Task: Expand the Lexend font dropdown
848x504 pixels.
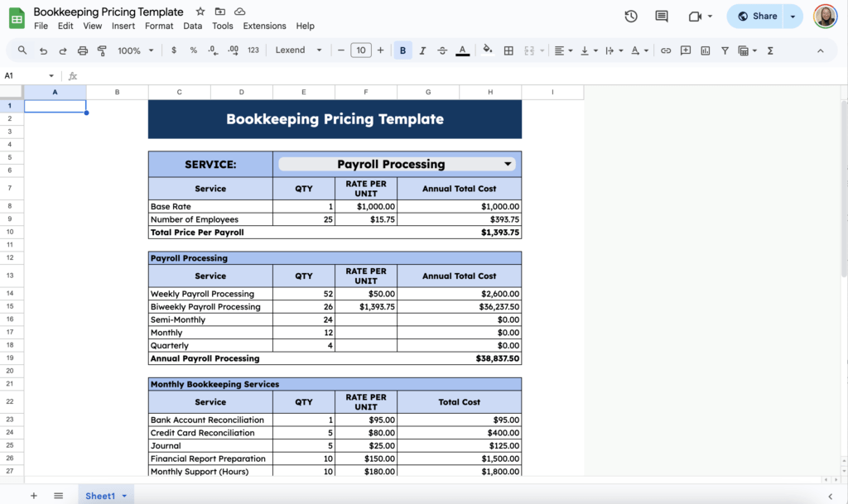Action: tap(299, 50)
